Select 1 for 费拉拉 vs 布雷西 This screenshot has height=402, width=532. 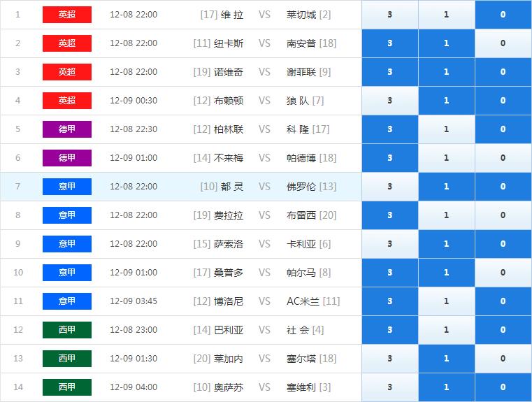(447, 215)
